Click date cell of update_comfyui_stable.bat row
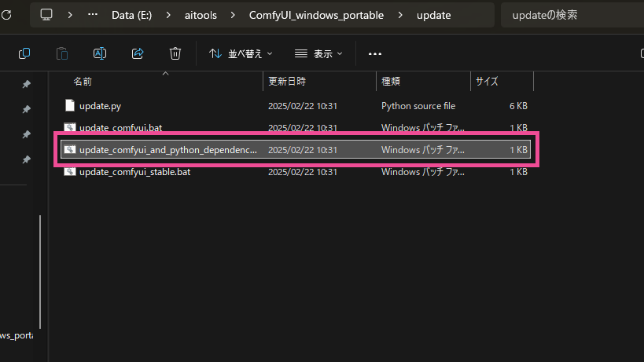 coord(303,172)
